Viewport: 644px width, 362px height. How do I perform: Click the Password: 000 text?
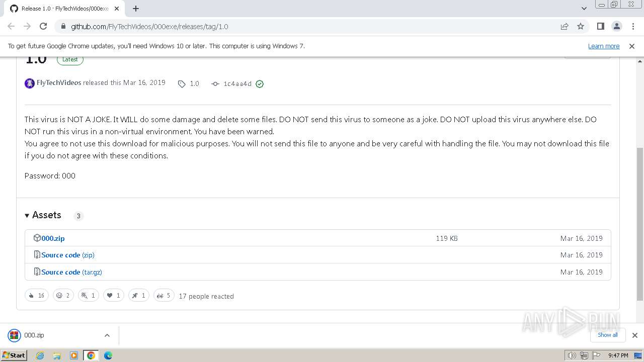coord(50,175)
